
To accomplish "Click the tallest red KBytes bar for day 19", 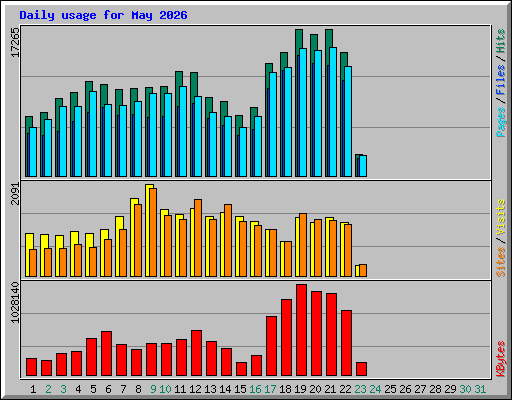I will (301, 330).
